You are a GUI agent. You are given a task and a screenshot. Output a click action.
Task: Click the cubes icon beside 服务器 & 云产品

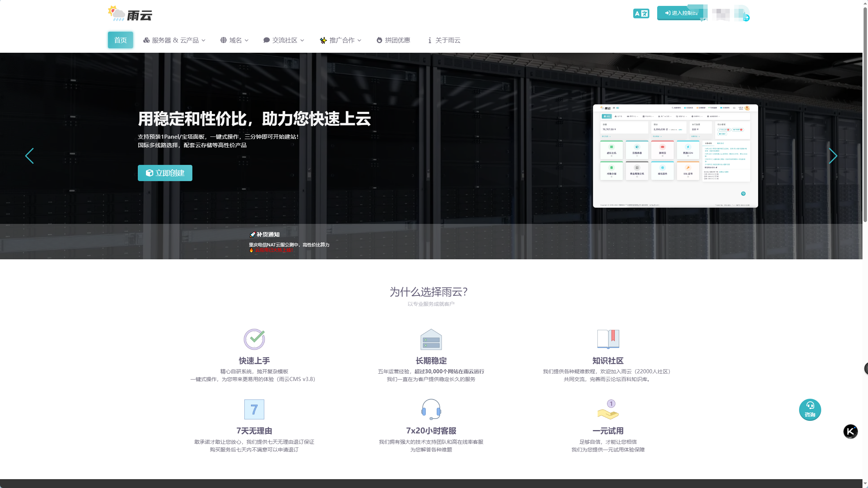tap(146, 40)
